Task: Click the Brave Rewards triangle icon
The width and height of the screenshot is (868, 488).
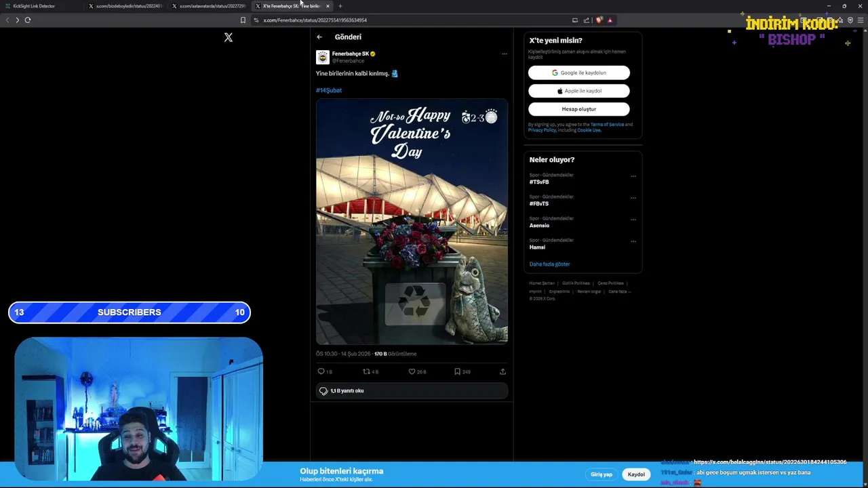Action: click(x=610, y=20)
